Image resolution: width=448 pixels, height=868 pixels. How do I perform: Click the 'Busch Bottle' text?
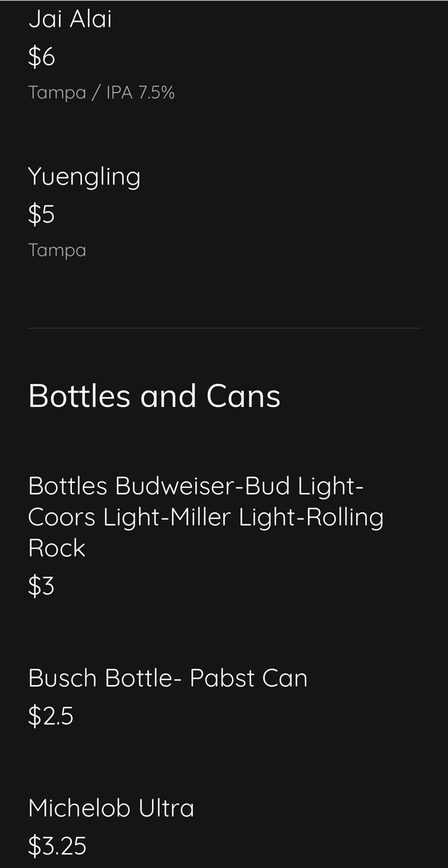pos(100,678)
